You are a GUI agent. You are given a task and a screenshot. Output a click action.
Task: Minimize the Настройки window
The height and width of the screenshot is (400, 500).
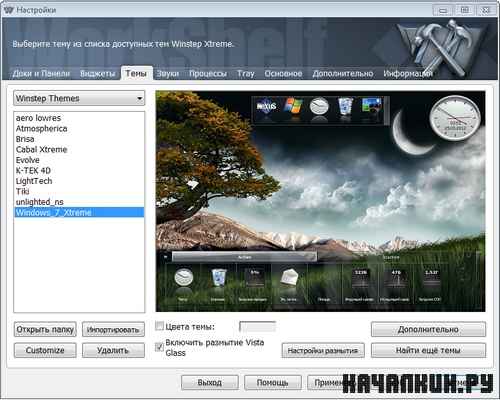(443, 10)
